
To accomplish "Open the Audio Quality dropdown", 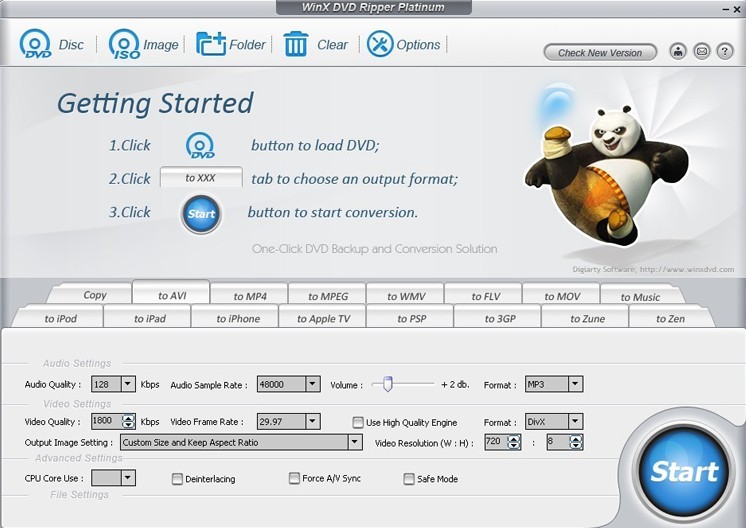I will (x=128, y=383).
